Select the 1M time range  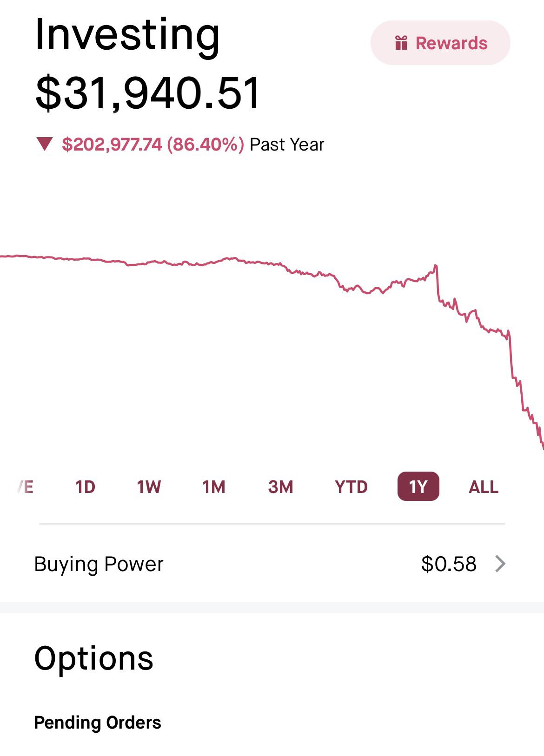[x=214, y=486]
